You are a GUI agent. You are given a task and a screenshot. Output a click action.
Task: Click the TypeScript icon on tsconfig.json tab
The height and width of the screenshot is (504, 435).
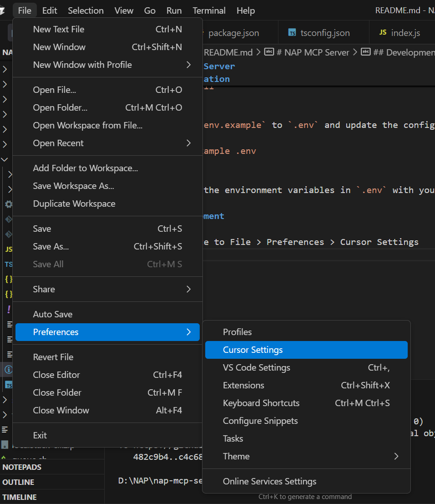pyautogui.click(x=292, y=32)
